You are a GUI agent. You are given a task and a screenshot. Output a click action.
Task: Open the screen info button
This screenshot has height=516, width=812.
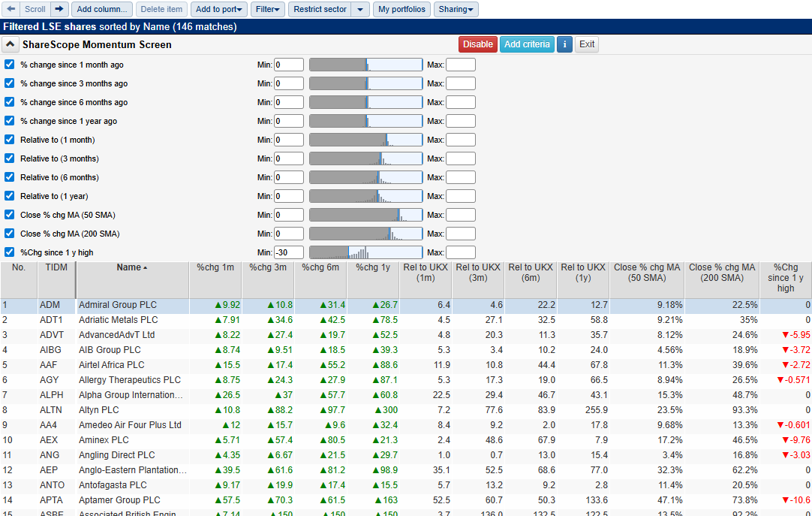[564, 44]
